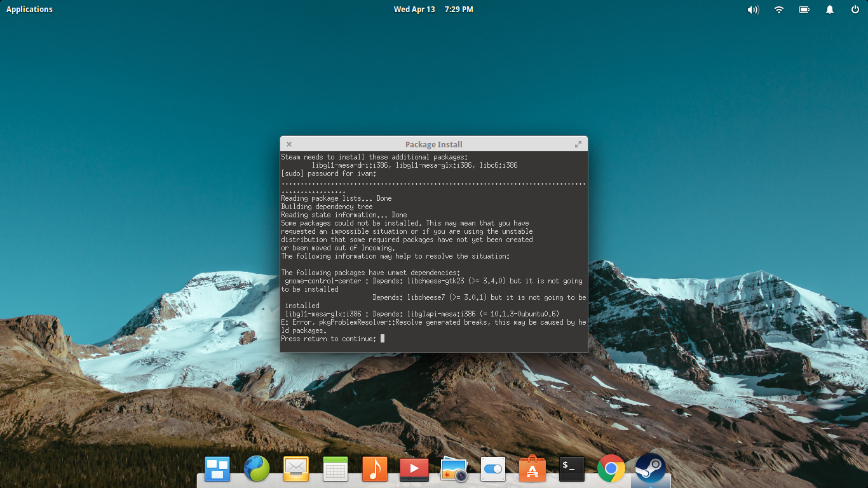The width and height of the screenshot is (868, 488).
Task: Launch Google Chrome from the dock
Action: (611, 469)
